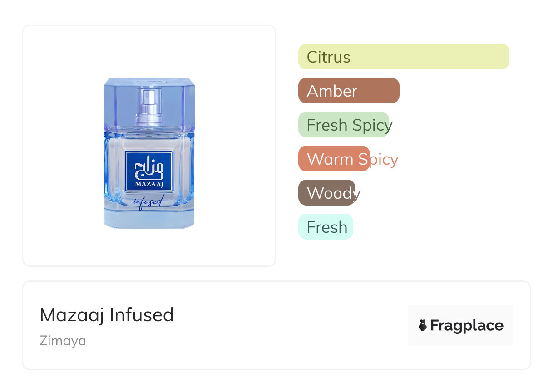The height and width of the screenshot is (392, 553).
Task: Open the Mazaaj Infused title link
Action: click(x=107, y=315)
